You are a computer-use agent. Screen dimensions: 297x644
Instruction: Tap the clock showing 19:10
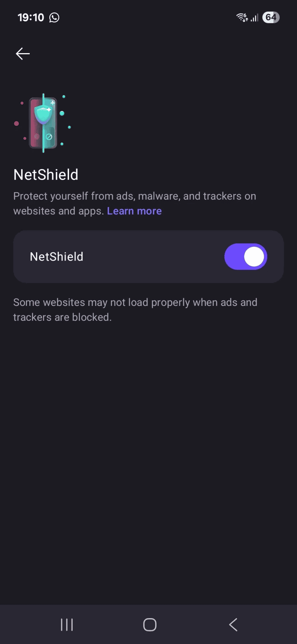tap(31, 17)
